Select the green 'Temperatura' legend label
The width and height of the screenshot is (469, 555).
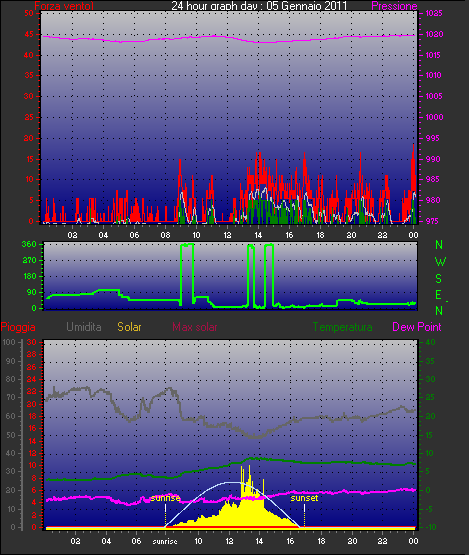tap(342, 327)
